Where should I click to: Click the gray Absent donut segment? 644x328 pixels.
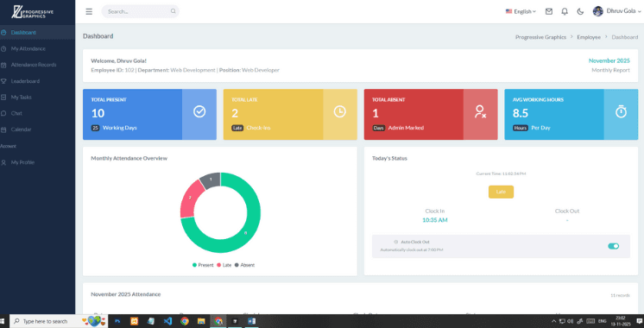[x=212, y=180]
